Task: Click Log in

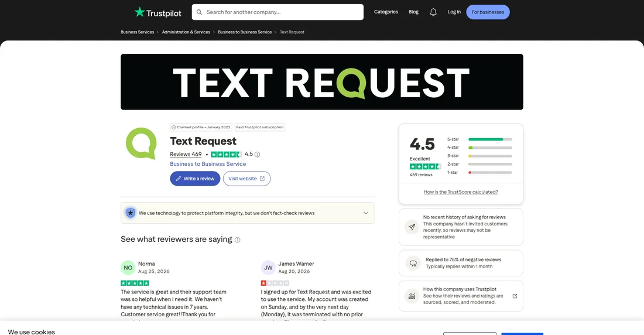Action: pos(454,12)
